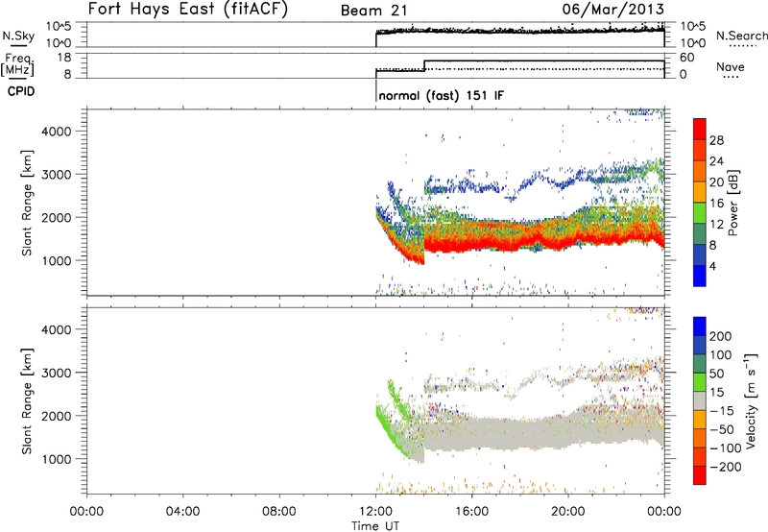
Task: Click the '4000' tick of power panel
Action: (x=57, y=132)
